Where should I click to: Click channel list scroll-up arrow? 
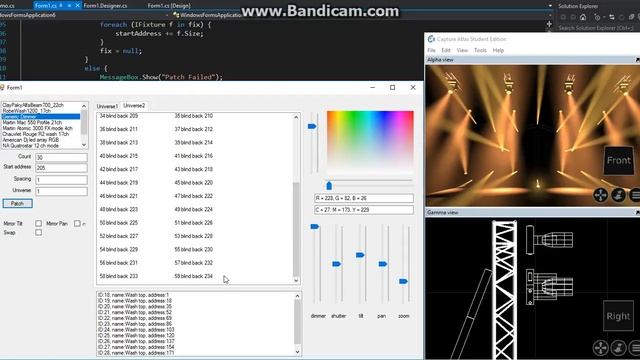click(296, 117)
